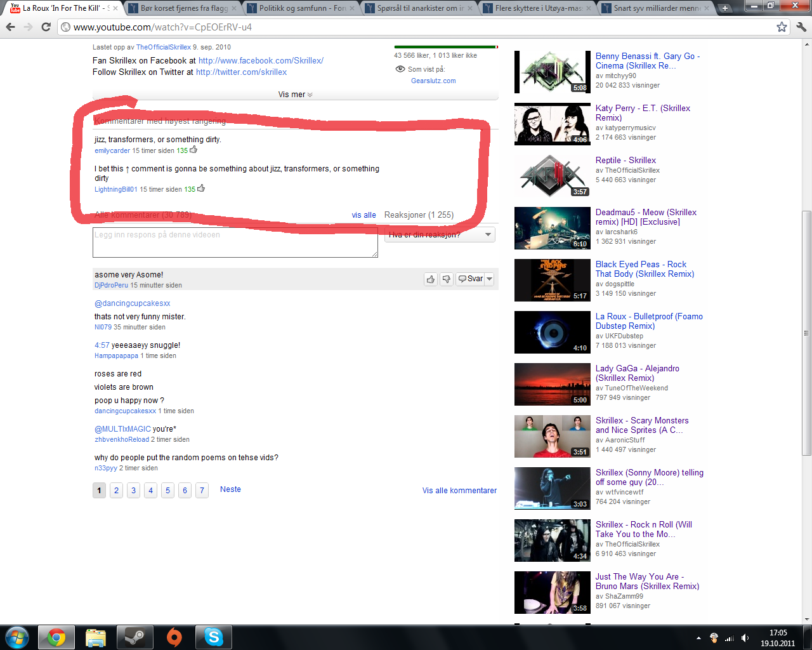Viewport: 812px width, 650px height.
Task: Open the Gearslutz.com link
Action: [x=433, y=81]
